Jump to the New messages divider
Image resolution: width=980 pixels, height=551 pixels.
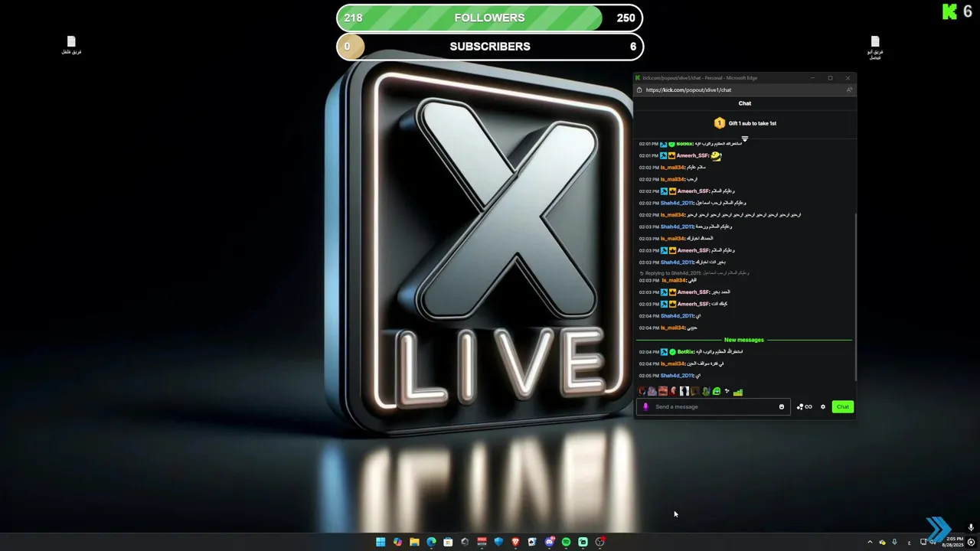(744, 340)
